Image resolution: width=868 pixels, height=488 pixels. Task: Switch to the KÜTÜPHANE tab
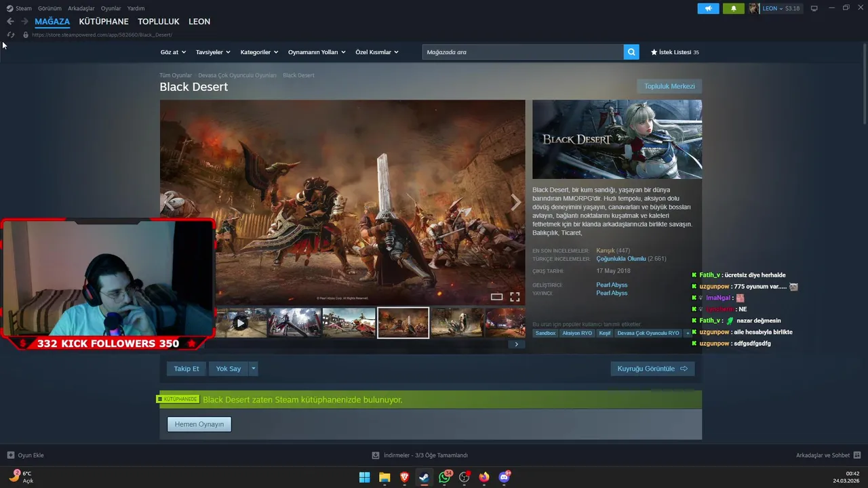(x=104, y=22)
